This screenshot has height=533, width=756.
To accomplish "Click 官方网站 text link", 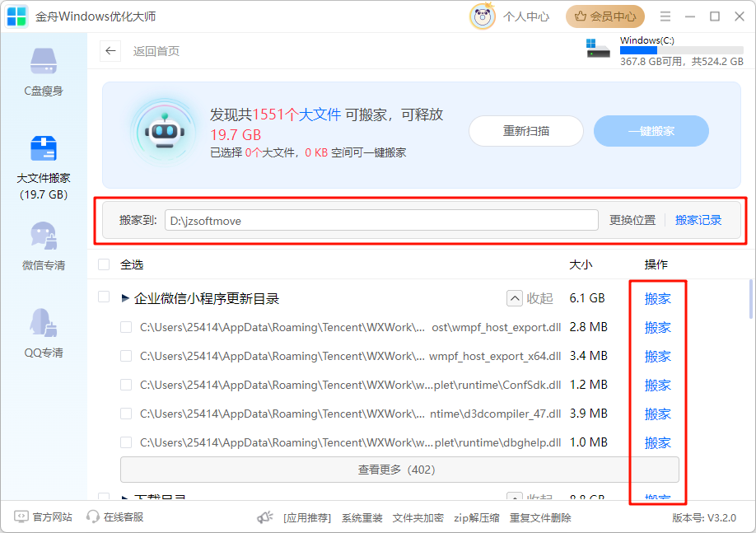I will click(x=52, y=517).
